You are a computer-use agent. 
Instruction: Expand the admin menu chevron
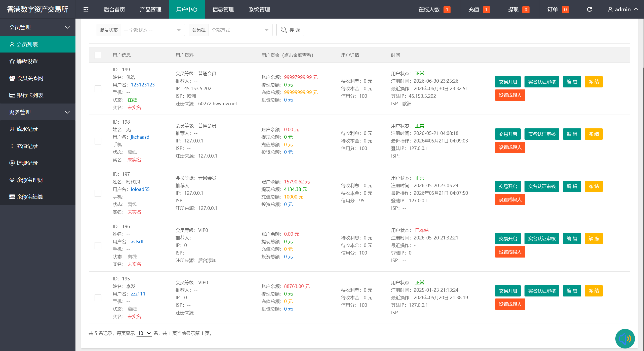636,9
